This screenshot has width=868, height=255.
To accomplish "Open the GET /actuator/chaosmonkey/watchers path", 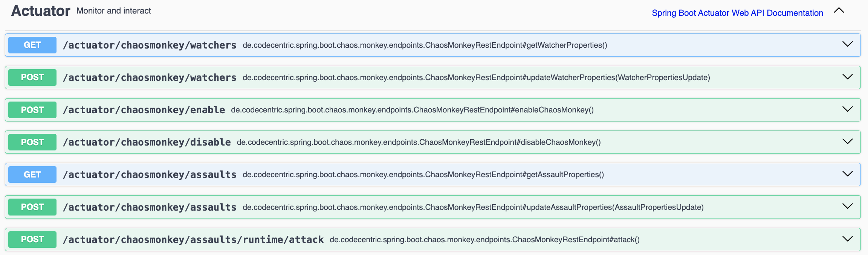I will coord(150,45).
